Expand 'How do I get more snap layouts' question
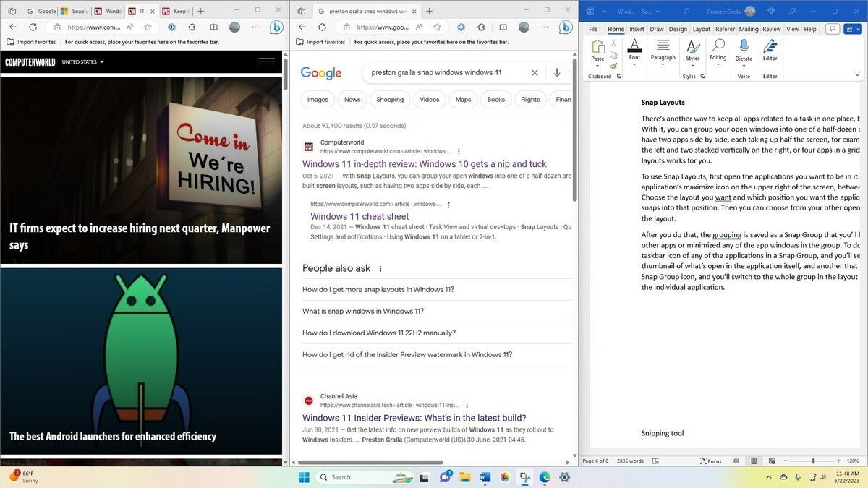 click(436, 289)
